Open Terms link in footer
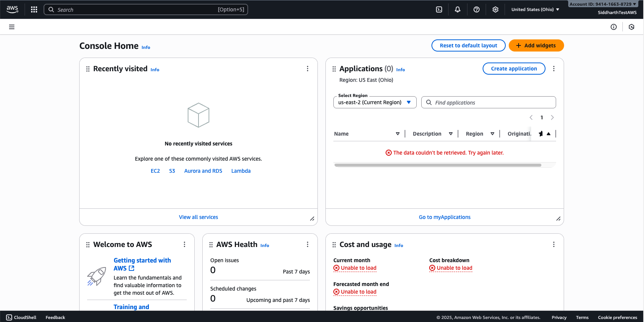The height and width of the screenshot is (322, 644). point(582,317)
